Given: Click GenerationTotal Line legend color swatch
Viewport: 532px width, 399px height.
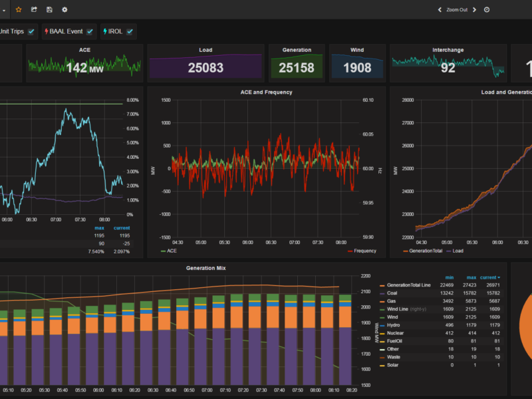Looking at the screenshot, I should [x=382, y=285].
